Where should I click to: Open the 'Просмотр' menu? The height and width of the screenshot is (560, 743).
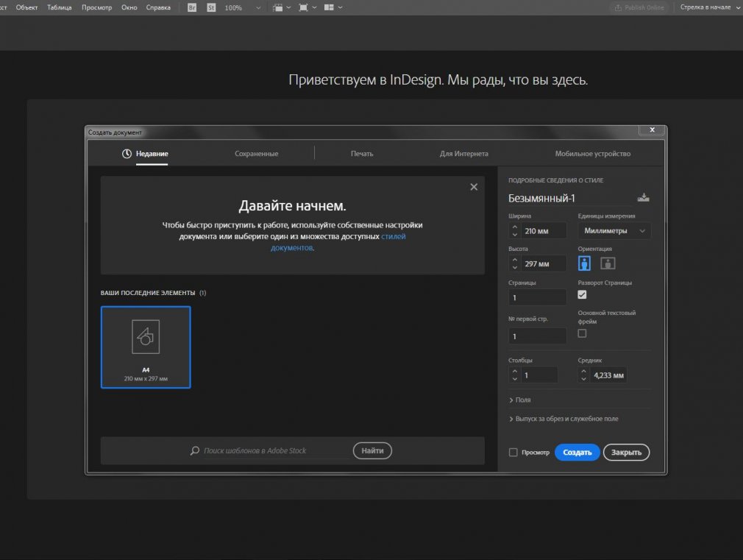pyautogui.click(x=96, y=7)
